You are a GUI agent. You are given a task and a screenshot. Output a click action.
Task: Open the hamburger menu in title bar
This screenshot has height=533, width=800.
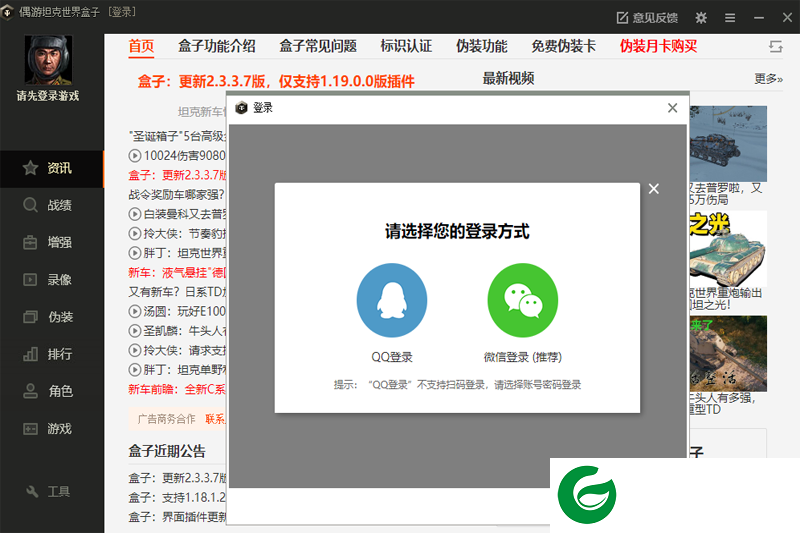(x=730, y=18)
